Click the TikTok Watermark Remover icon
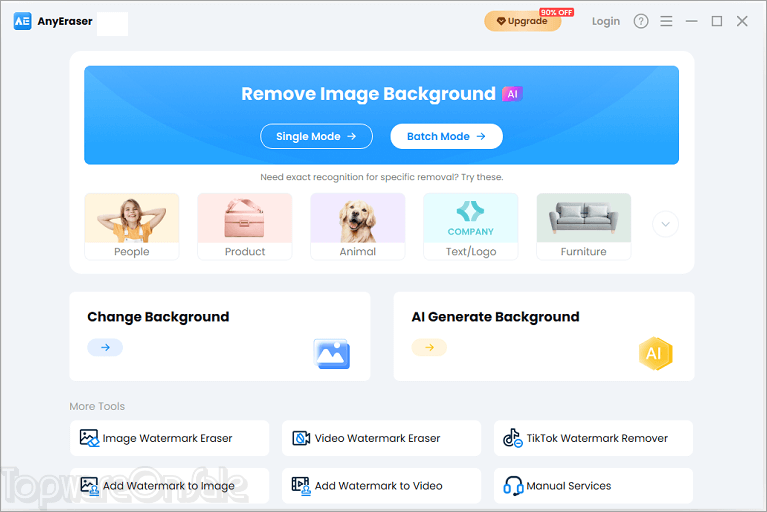This screenshot has height=512, width=767. (513, 438)
